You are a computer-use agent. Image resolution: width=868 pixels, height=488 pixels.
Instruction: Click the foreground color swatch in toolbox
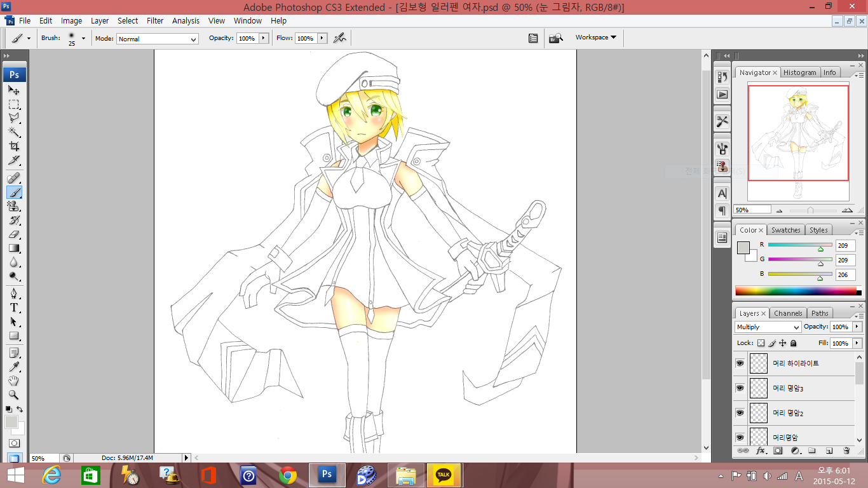pyautogui.click(x=11, y=422)
